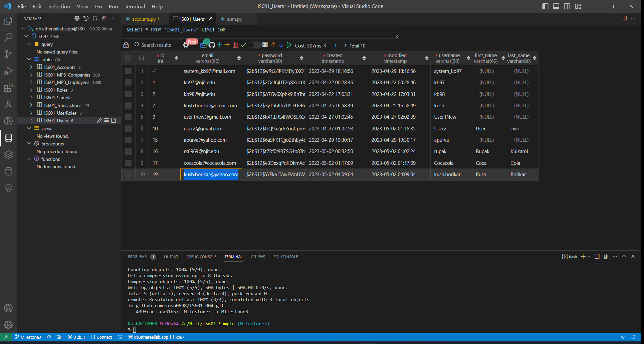Select the header checkbox above all rows
Viewport: 644px width, 344px height.
[128, 58]
